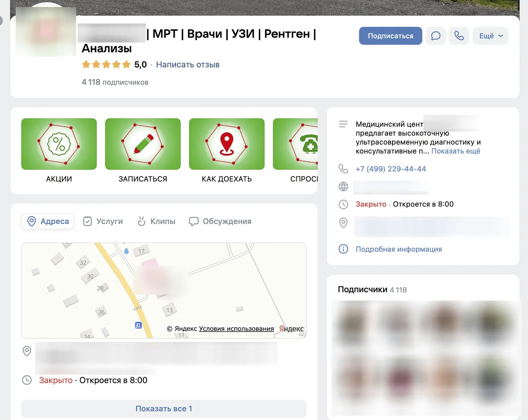Viewport: 528px width, 420px height.
Task: Click building number 13 on the map
Action: pyautogui.click(x=169, y=310)
